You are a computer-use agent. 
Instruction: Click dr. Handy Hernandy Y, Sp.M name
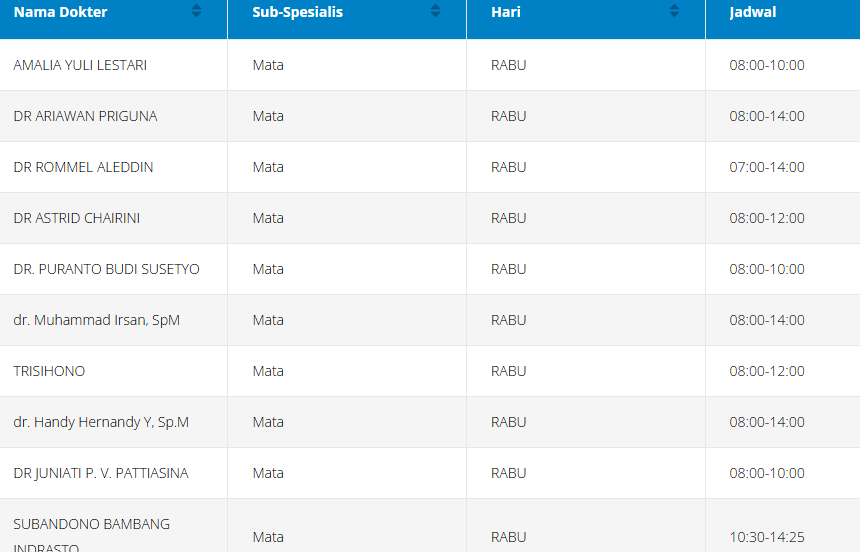(x=101, y=422)
